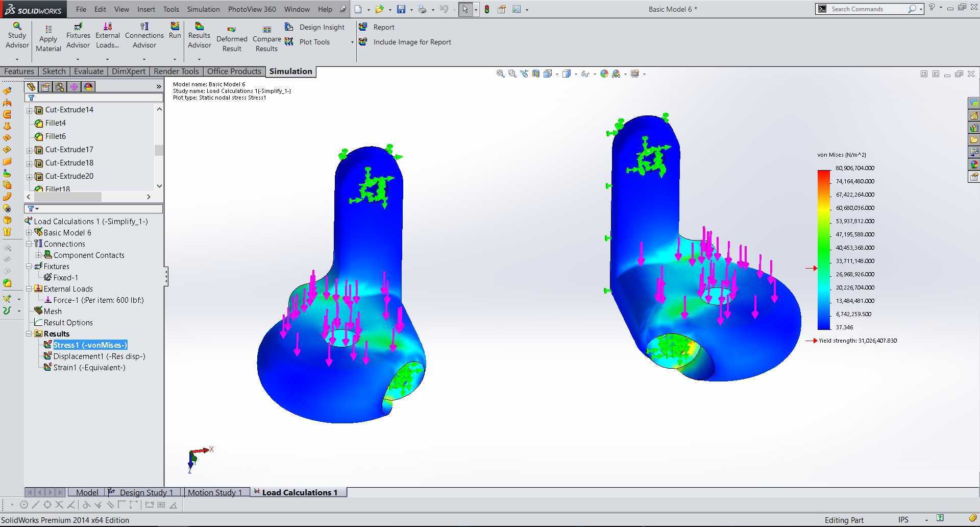Open the Study Advisor tool
980x527 pixels.
(x=17, y=35)
